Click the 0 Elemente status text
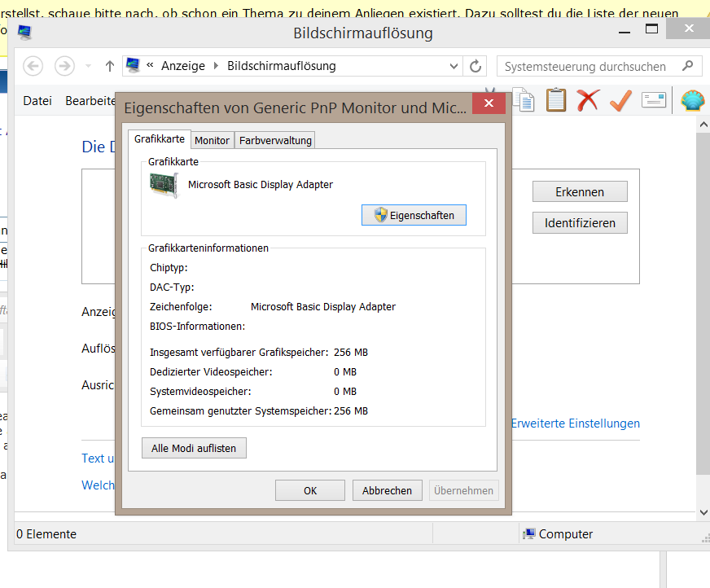The width and height of the screenshot is (710, 588). point(46,534)
